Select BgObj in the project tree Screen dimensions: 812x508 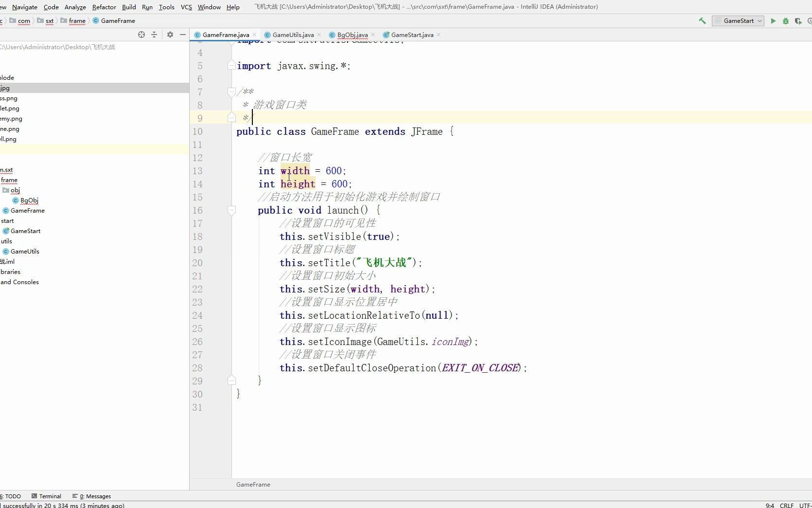coord(29,200)
